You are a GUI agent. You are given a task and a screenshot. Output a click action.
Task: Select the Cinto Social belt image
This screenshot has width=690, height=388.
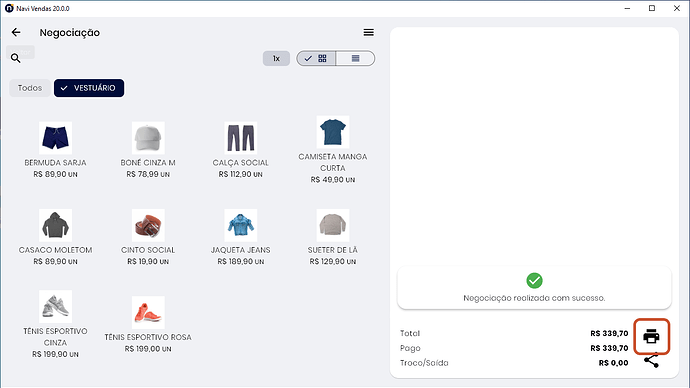[148, 225]
